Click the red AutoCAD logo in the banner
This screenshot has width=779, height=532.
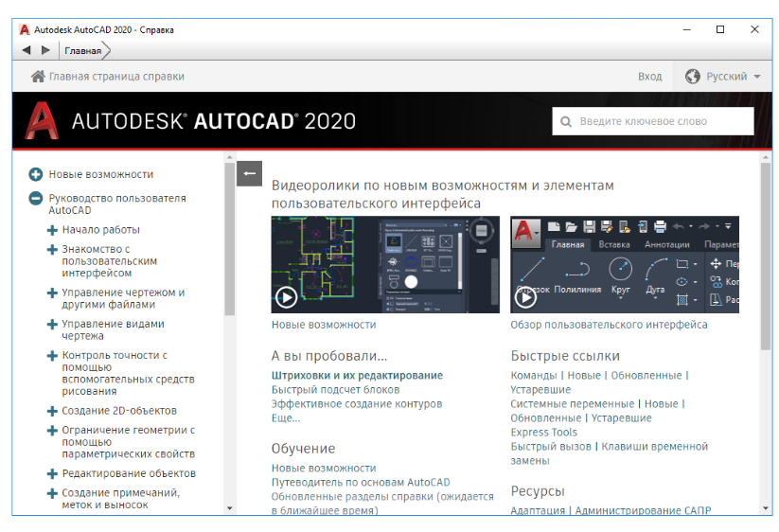click(42, 121)
